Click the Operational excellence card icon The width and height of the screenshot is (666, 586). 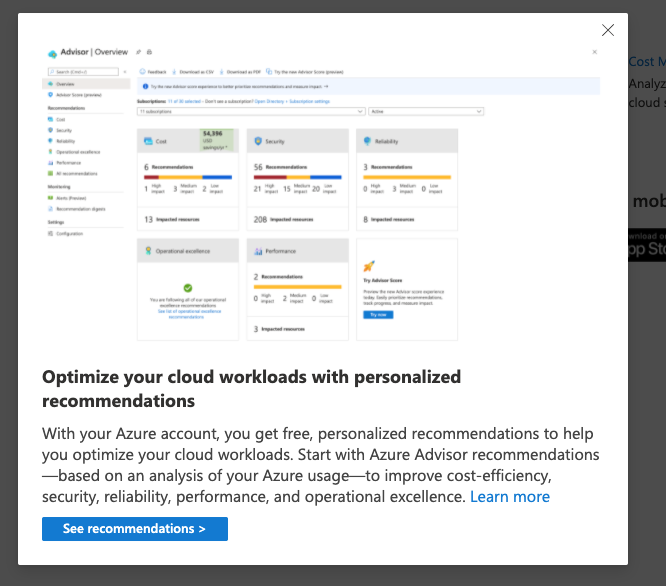[148, 251]
